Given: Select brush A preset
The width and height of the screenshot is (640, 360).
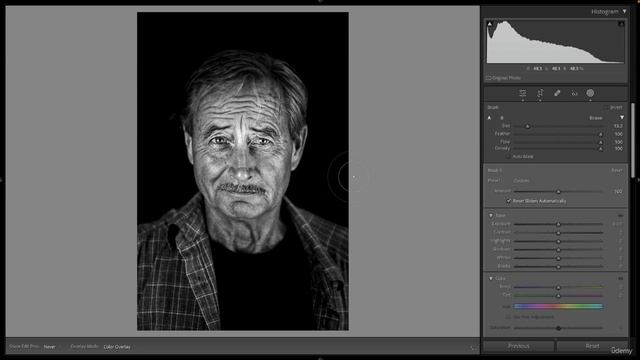Looking at the screenshot, I should point(489,118).
